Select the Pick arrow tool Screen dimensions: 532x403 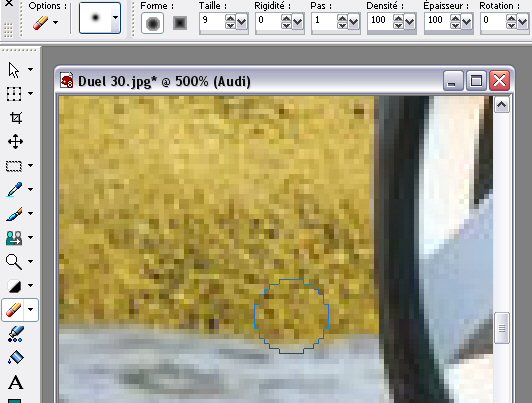click(14, 70)
